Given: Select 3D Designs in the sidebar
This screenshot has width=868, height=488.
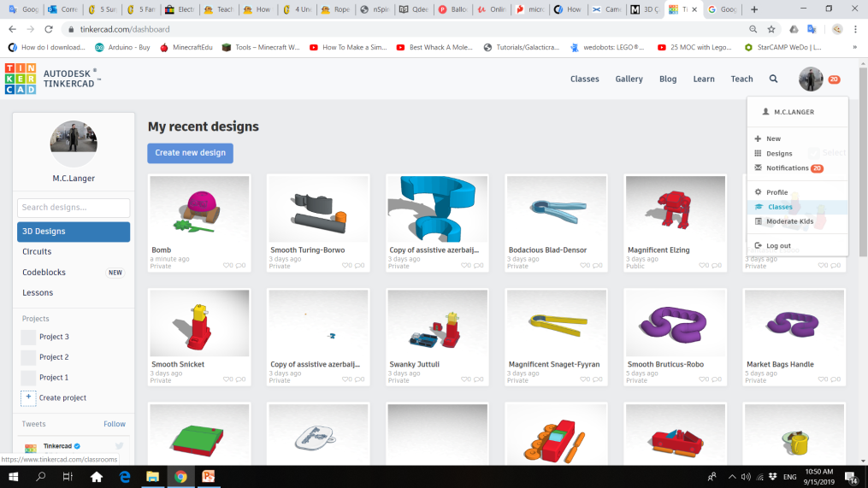Looking at the screenshot, I should pyautogui.click(x=74, y=232).
